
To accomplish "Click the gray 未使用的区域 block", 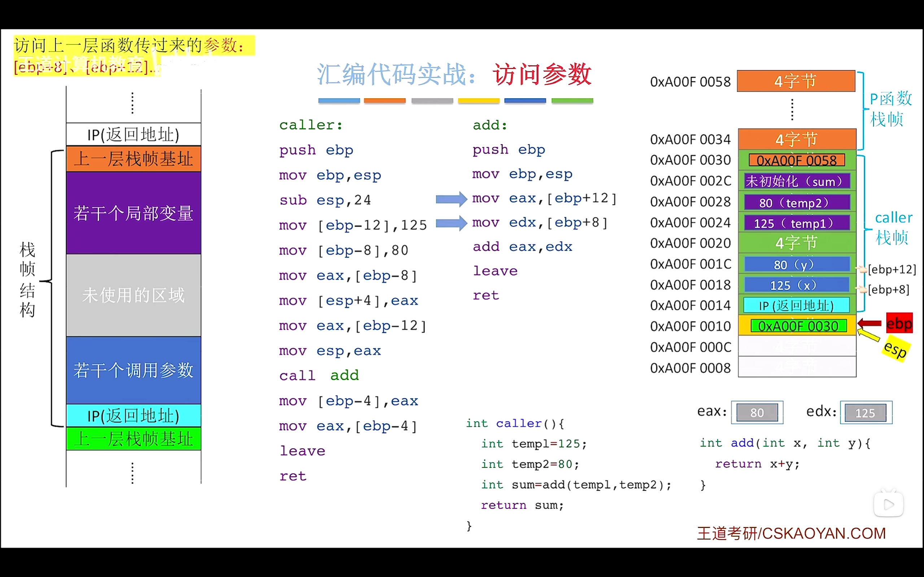I will coord(134,295).
